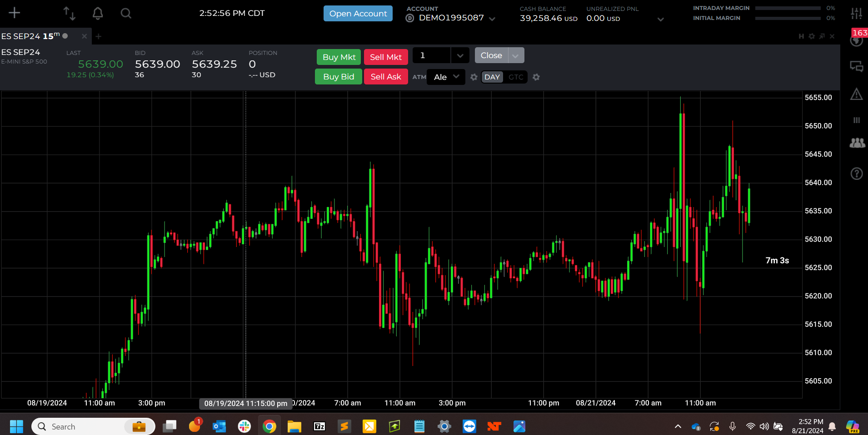Click the 08/19/2024 11:15:00 pm crosshair time label

(x=246, y=404)
